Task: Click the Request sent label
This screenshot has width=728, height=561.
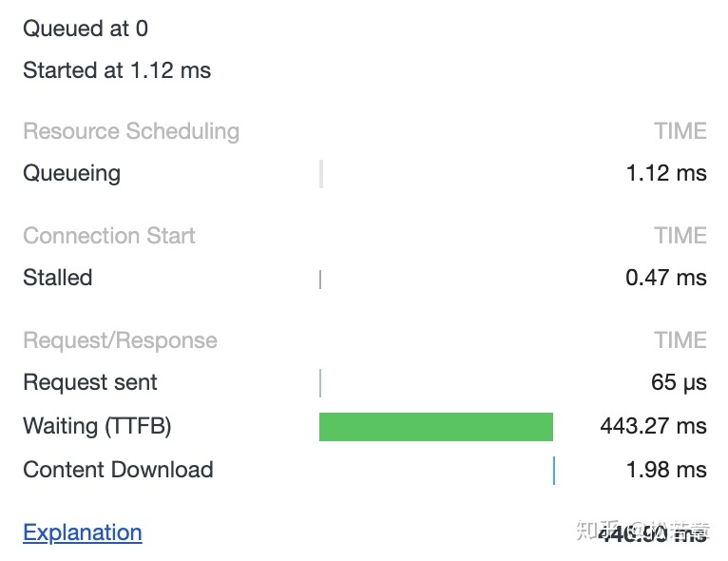Action: point(90,383)
